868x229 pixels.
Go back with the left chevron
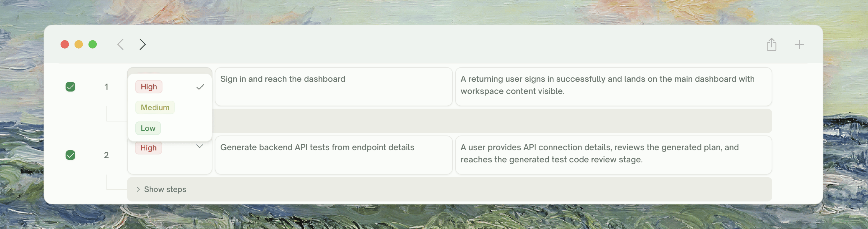tap(121, 44)
